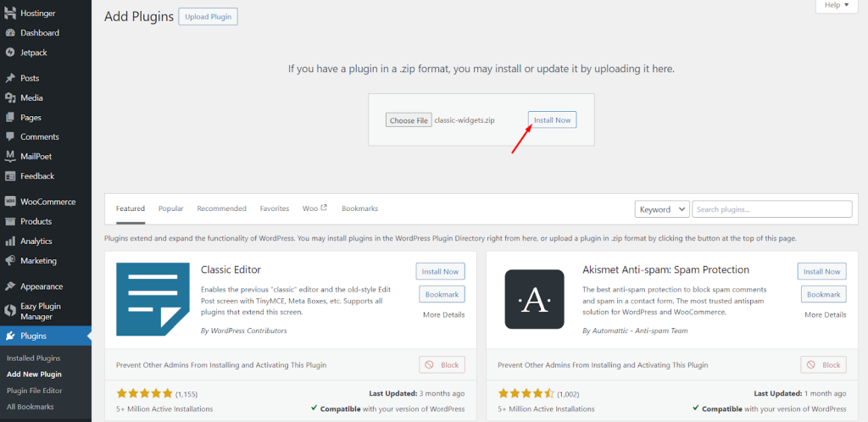Click the Marketing megaphone icon

(x=10, y=260)
